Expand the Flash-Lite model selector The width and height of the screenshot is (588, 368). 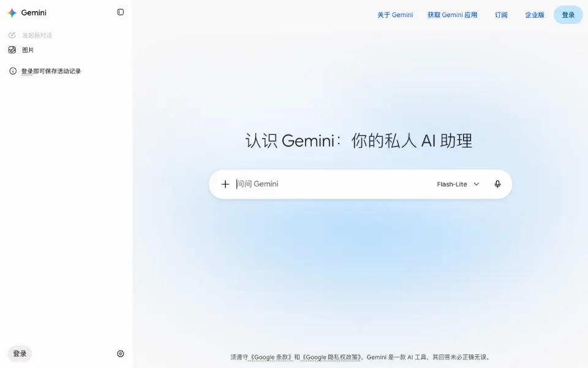[x=458, y=184]
